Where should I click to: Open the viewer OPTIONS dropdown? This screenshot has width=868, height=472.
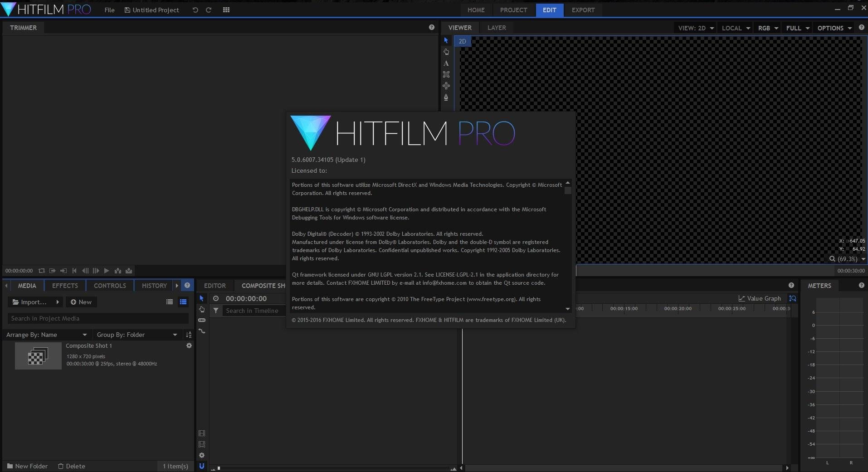pyautogui.click(x=834, y=28)
